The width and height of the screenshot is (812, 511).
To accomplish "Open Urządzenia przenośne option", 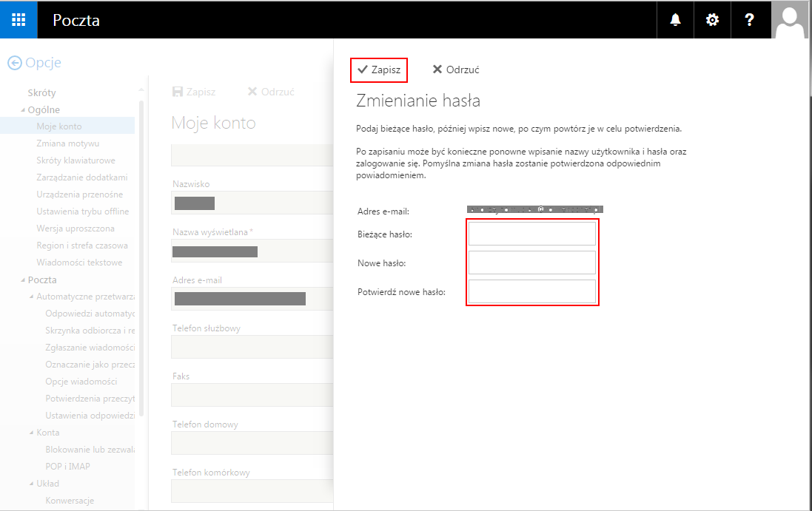I will [80, 194].
